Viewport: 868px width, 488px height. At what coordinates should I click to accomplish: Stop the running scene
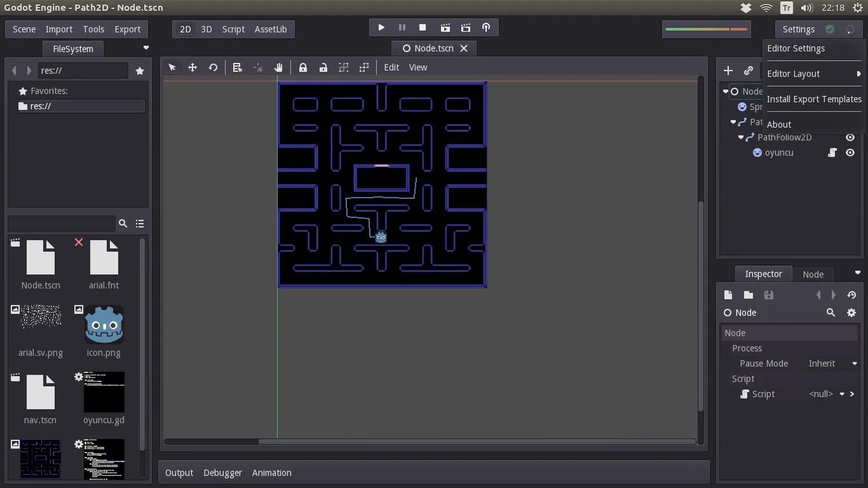tap(423, 27)
